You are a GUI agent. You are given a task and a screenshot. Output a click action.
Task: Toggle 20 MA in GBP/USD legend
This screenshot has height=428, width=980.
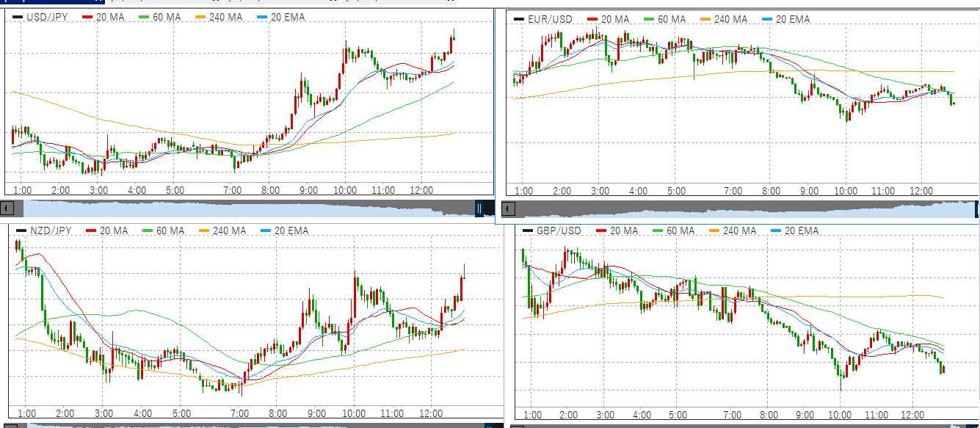coord(617,231)
